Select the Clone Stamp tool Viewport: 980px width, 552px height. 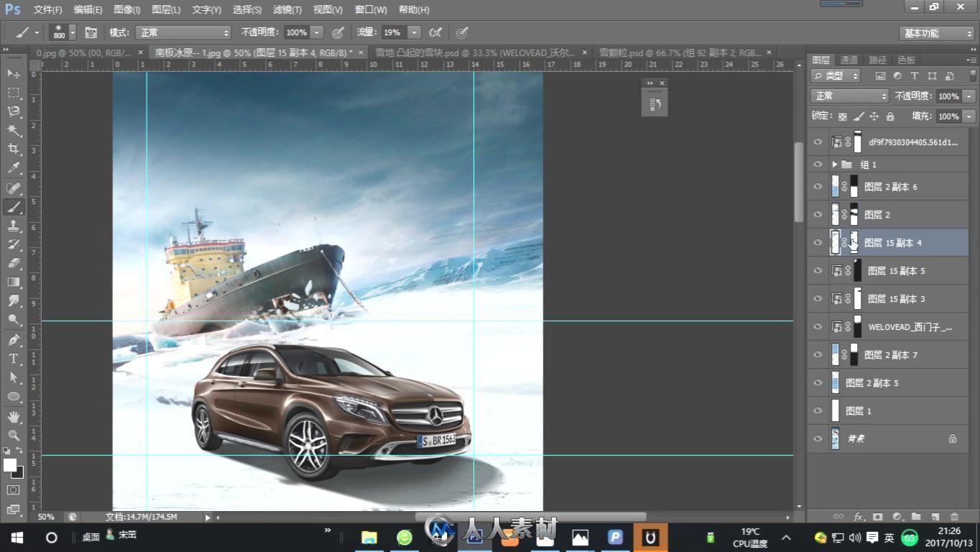(13, 226)
